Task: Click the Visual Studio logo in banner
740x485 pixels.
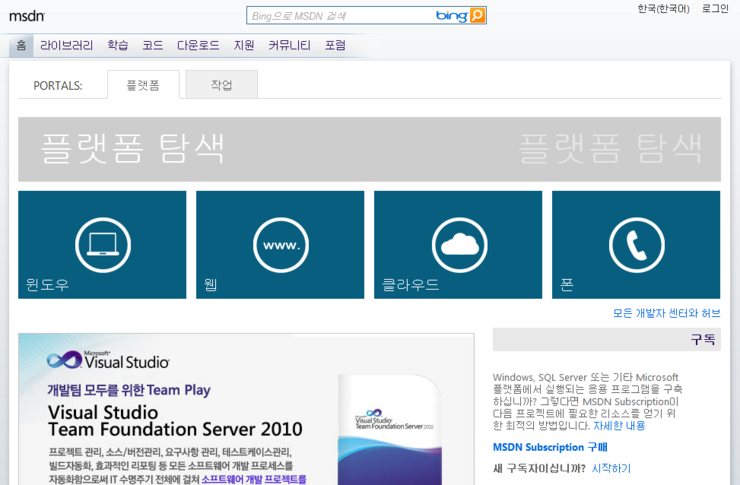Action: coord(109,361)
